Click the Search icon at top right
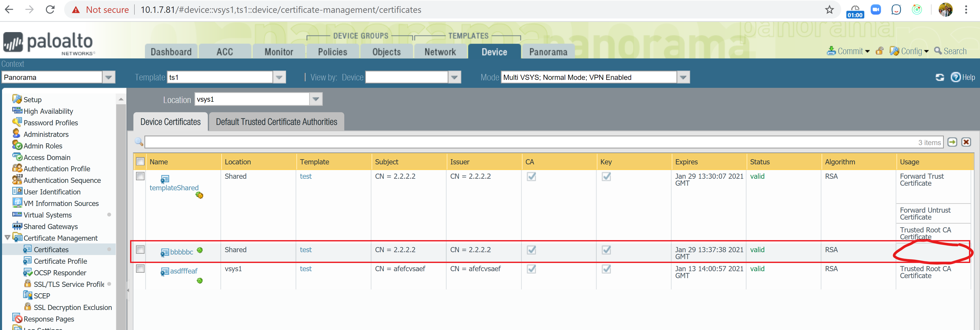 coord(951,51)
